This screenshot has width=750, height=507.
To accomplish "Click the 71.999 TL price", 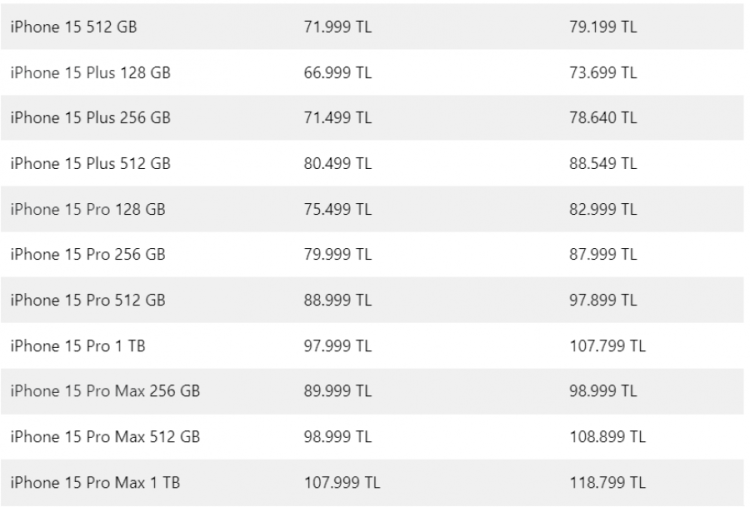I will pyautogui.click(x=337, y=27).
